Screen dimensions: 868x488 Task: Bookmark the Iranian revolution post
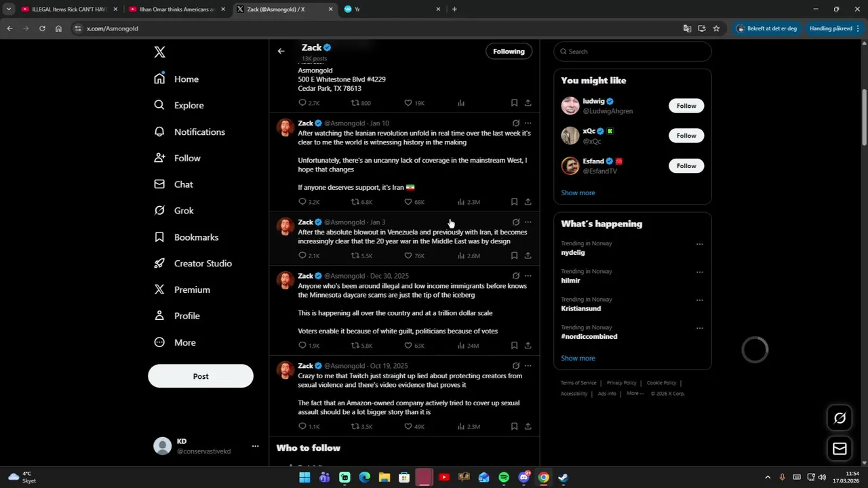[514, 202]
